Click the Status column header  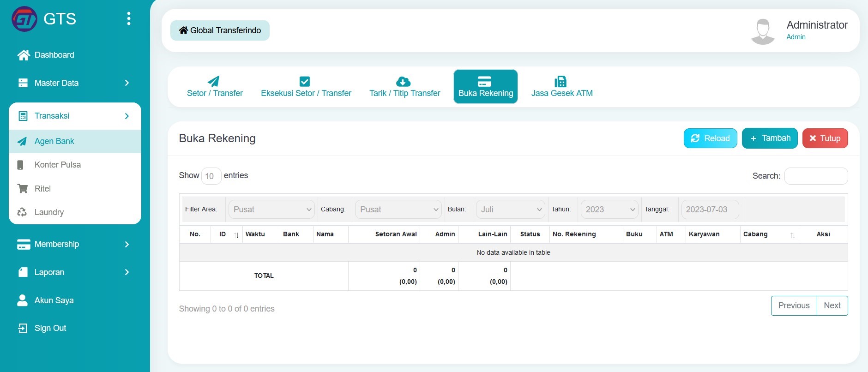[530, 234]
